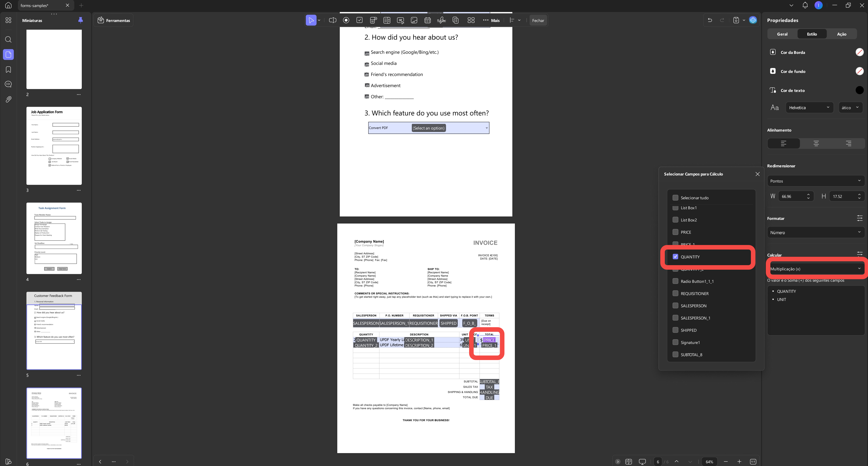The width and height of the screenshot is (868, 466).
Task: Select the text field tool icon
Action: pos(332,20)
